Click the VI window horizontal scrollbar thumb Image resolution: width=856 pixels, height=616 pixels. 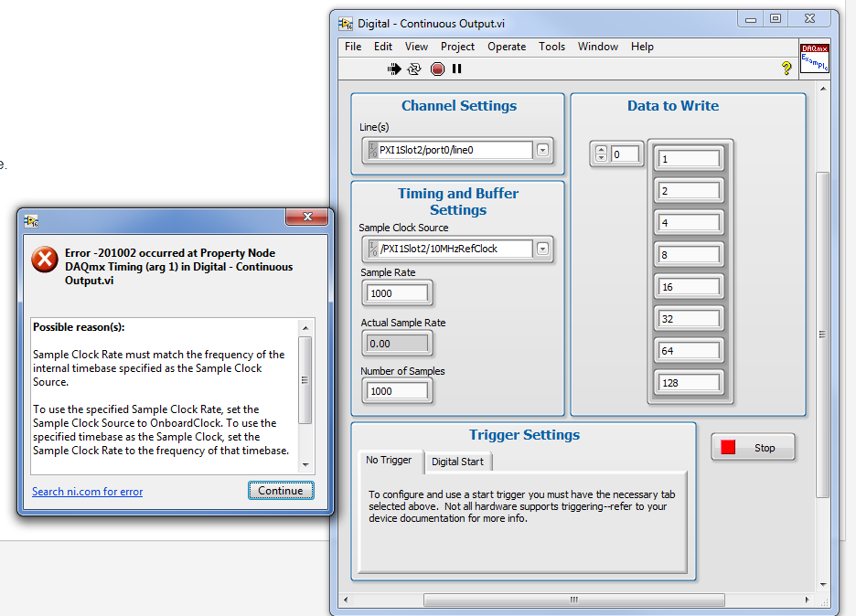coord(574,600)
